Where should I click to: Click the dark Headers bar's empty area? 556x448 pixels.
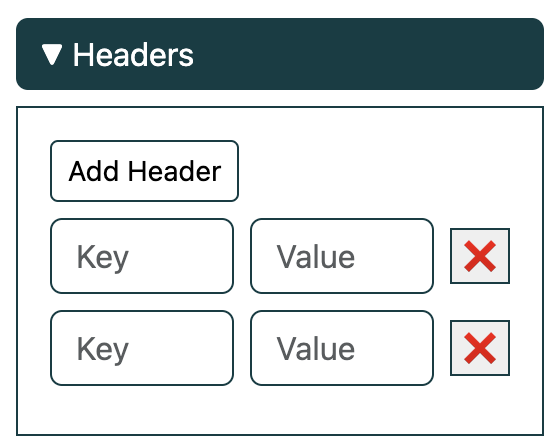pos(369,54)
